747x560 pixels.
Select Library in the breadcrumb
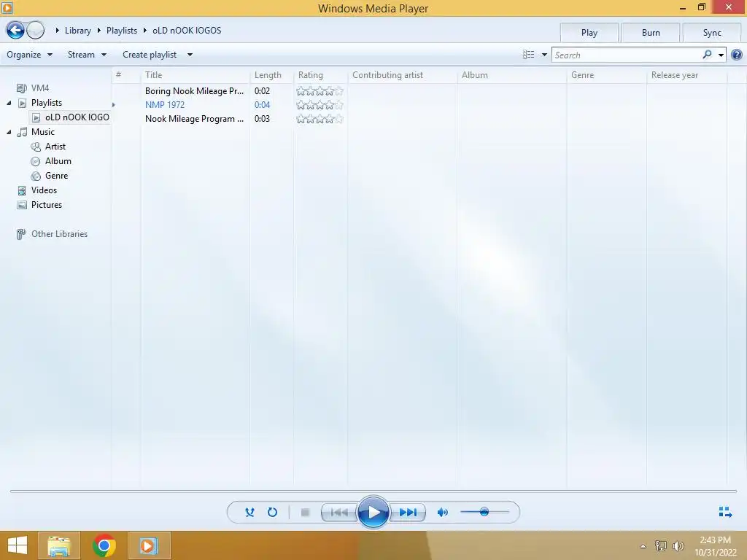[77, 31]
